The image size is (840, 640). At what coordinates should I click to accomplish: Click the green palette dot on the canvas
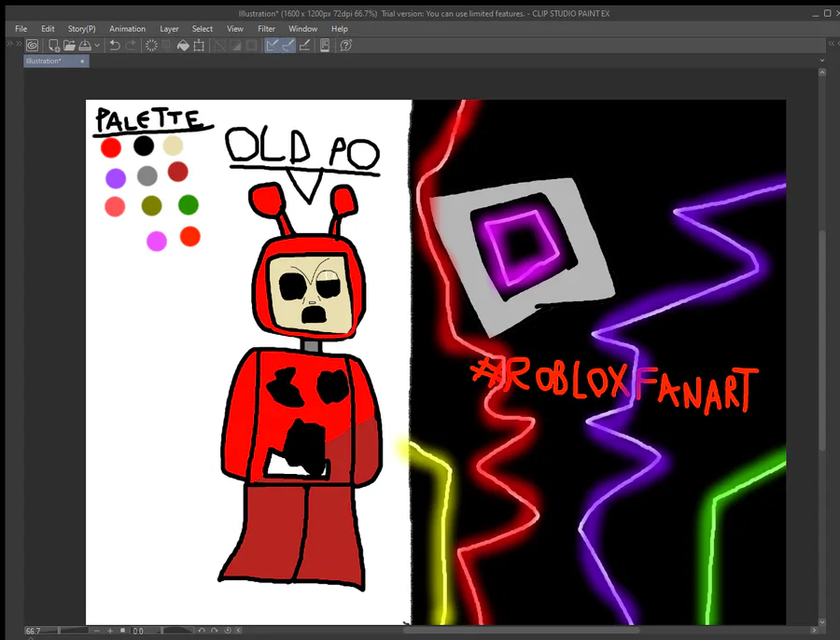coord(188,204)
